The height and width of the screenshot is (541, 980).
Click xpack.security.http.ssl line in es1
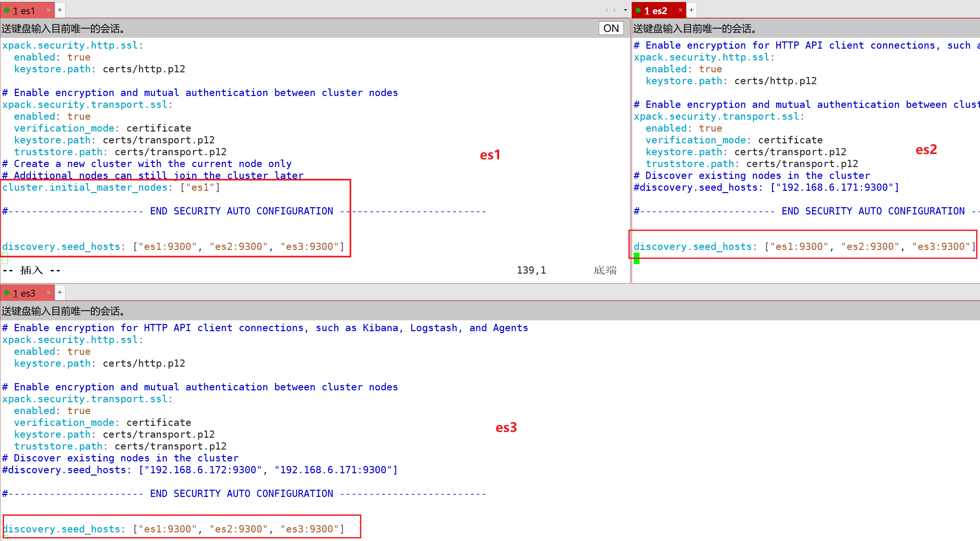[72, 45]
